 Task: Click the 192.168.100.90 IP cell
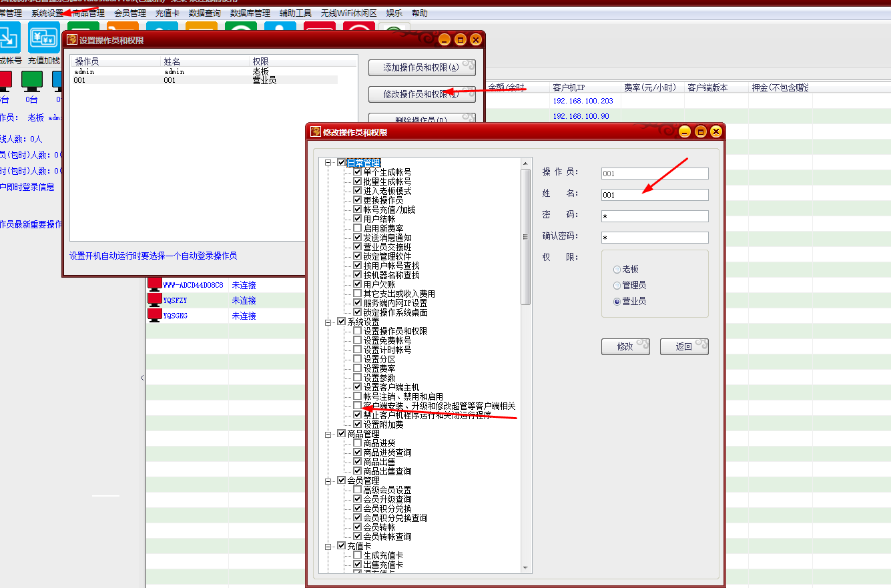(x=581, y=116)
